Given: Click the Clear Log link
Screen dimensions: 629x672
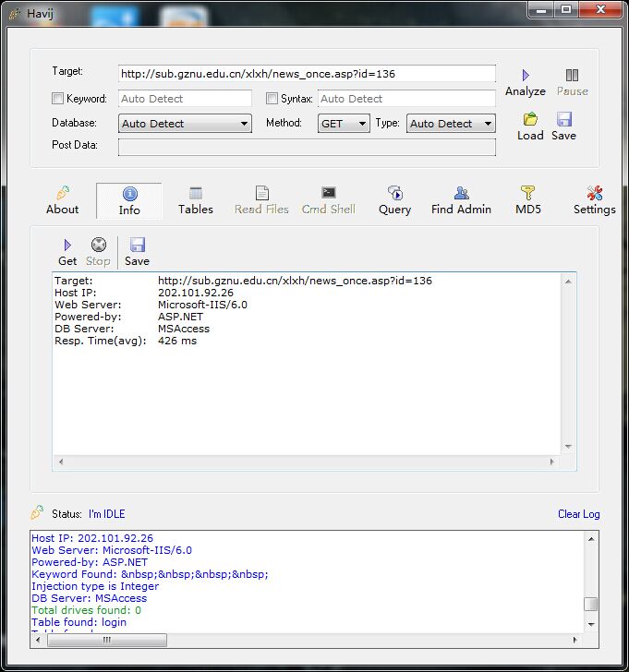Looking at the screenshot, I should pos(579,514).
